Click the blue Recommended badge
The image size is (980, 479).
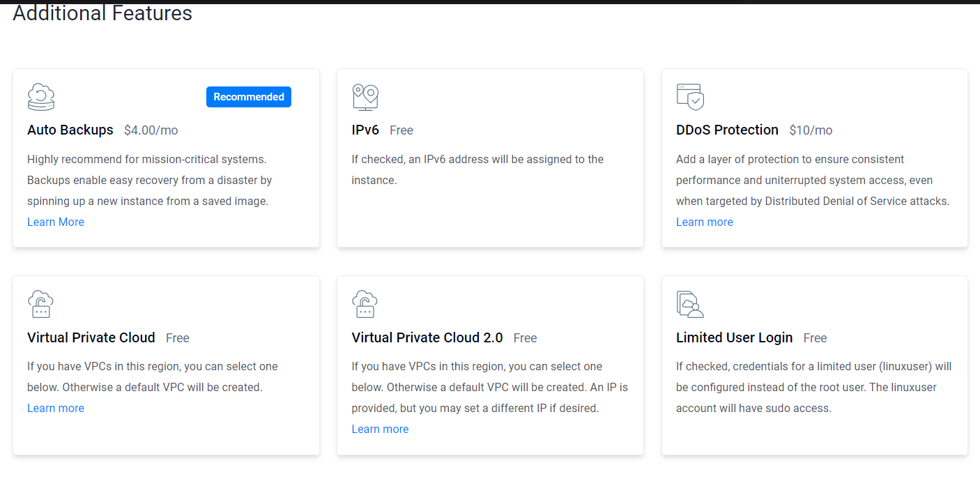249,97
